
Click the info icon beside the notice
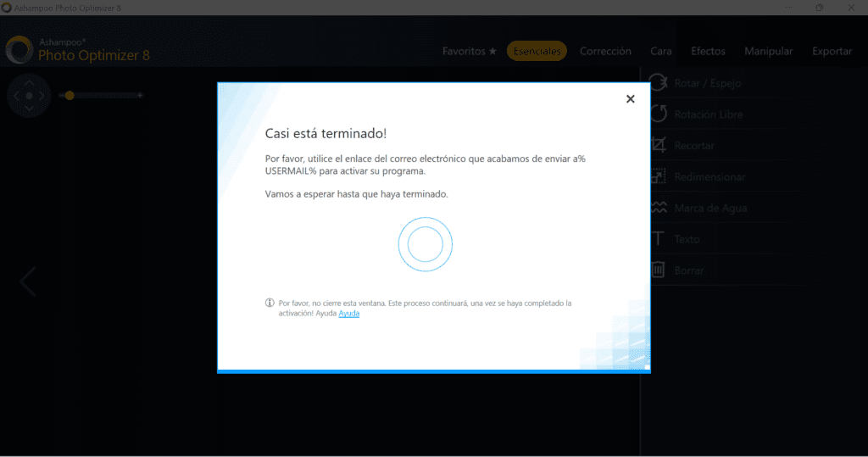click(270, 303)
